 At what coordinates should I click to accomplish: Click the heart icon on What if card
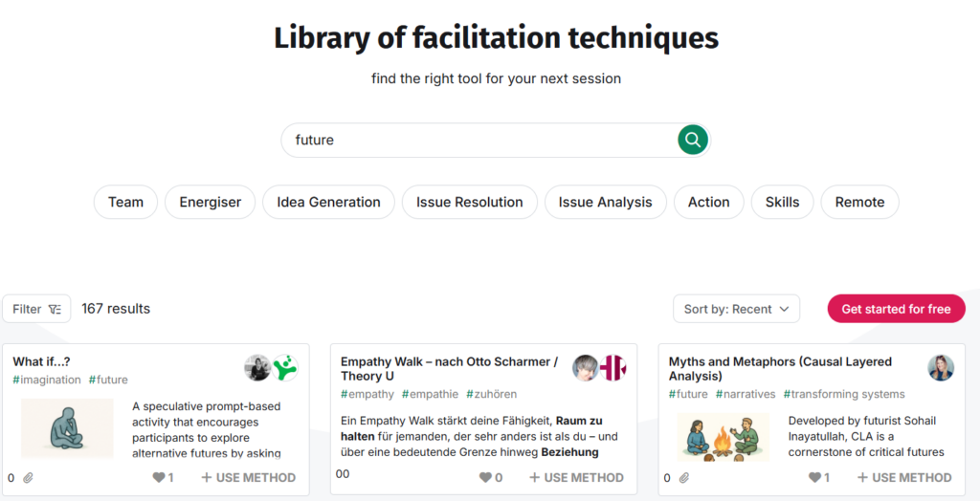(x=158, y=477)
